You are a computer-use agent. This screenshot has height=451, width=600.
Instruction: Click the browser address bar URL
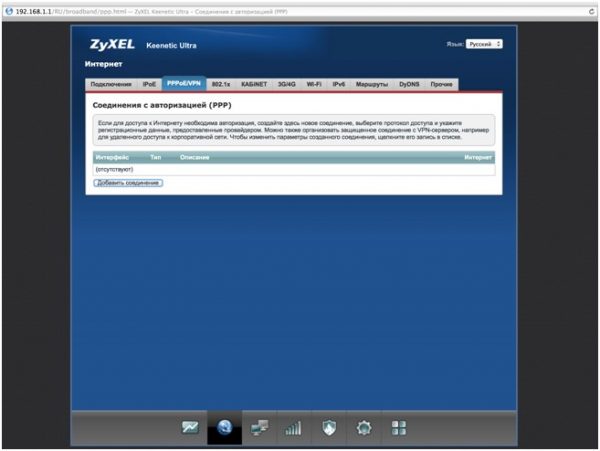click(x=151, y=11)
